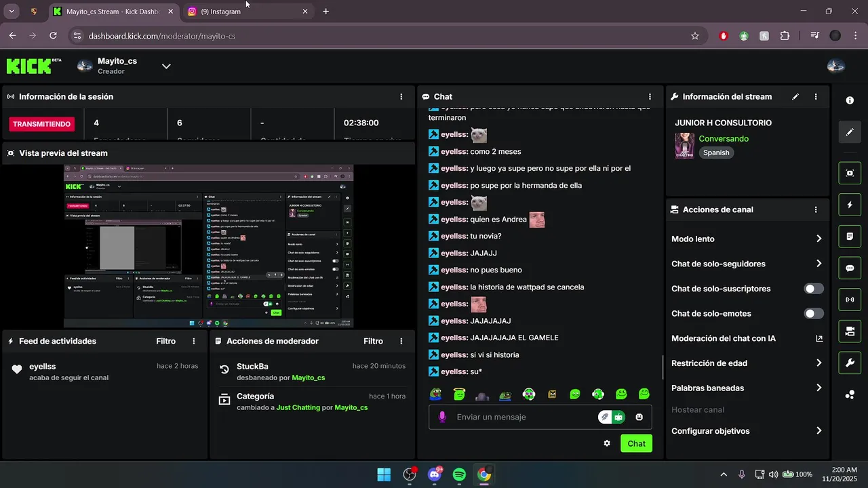Toggle the activity feed lightning sidebar icon
Screen dimensions: 868x488
click(850, 205)
